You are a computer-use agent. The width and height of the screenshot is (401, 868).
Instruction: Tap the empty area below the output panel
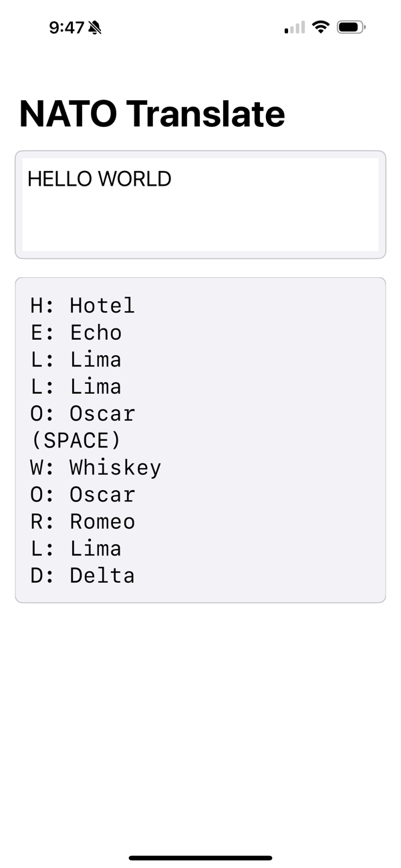(200, 701)
